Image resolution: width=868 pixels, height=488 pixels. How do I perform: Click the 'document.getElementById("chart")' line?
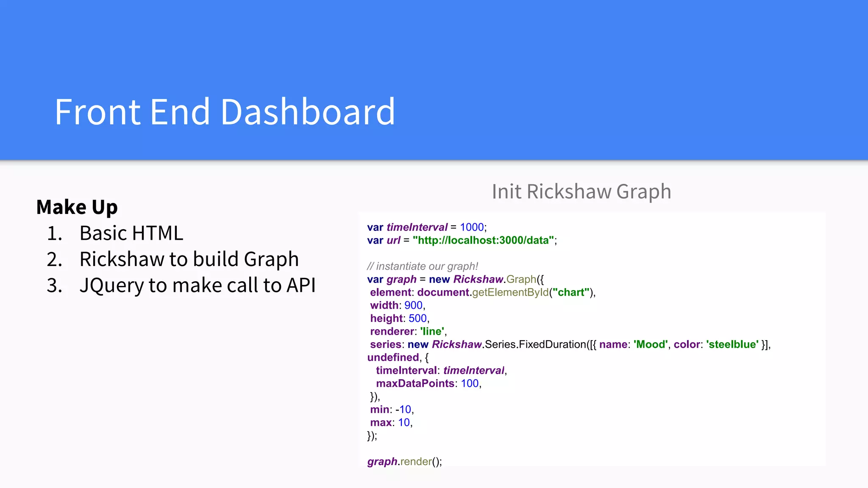[x=483, y=292]
